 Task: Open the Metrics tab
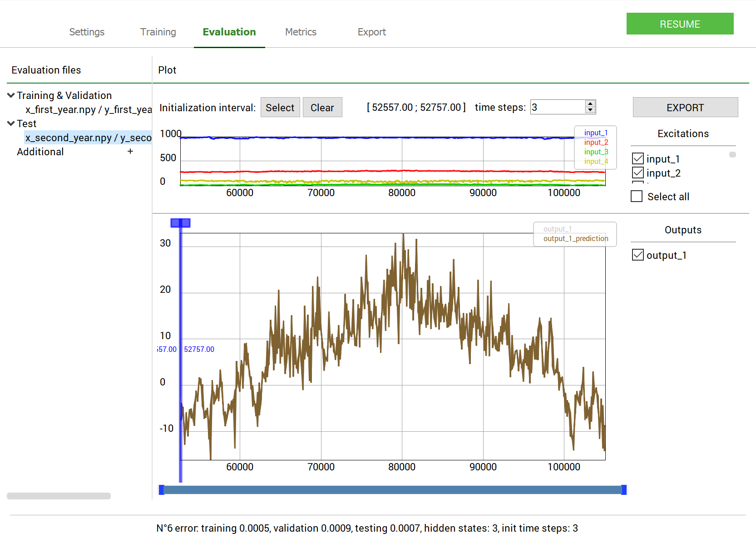(x=301, y=32)
